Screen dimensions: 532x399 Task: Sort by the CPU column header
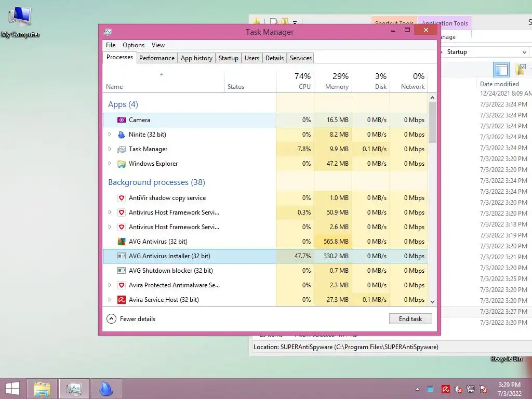point(295,81)
